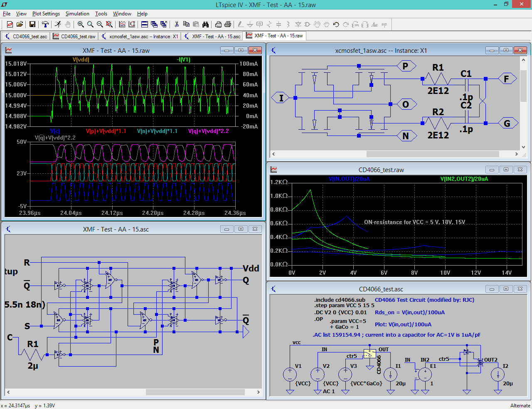Open the View menu
The height and width of the screenshot is (409, 532).
pyautogui.click(x=21, y=14)
